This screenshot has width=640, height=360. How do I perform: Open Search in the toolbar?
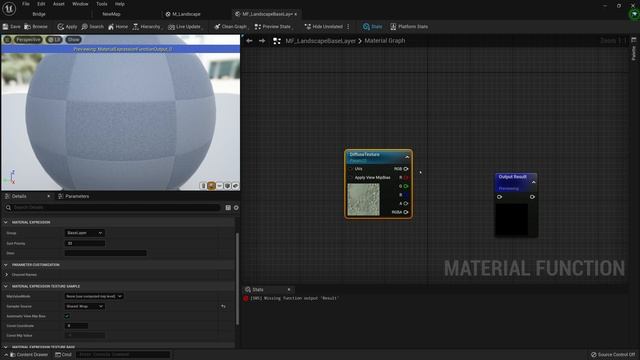pyautogui.click(x=93, y=27)
